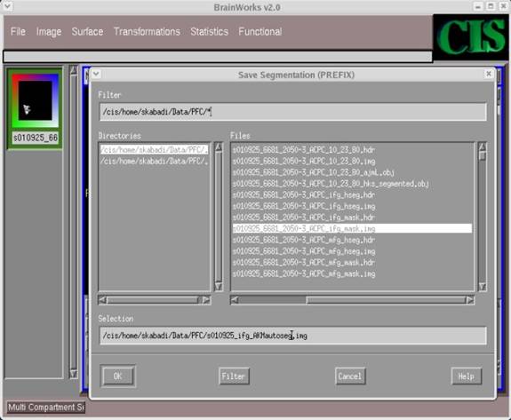511x420 pixels.
Task: Click the s010925_66 thumbnail label
Action: pos(36,138)
